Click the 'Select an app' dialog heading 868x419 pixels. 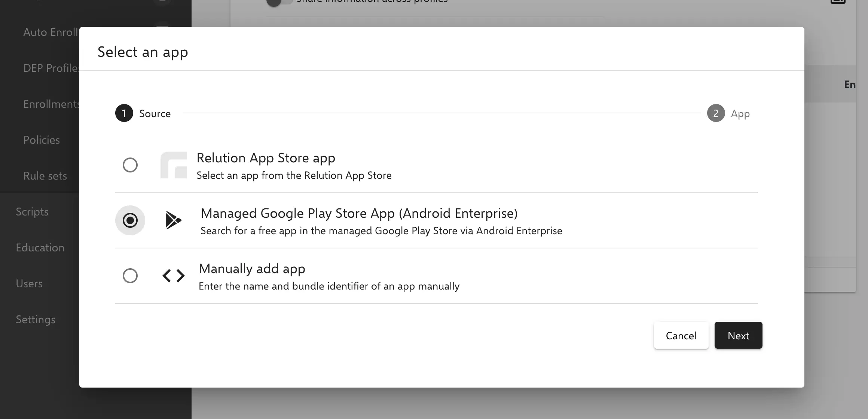coord(143,52)
